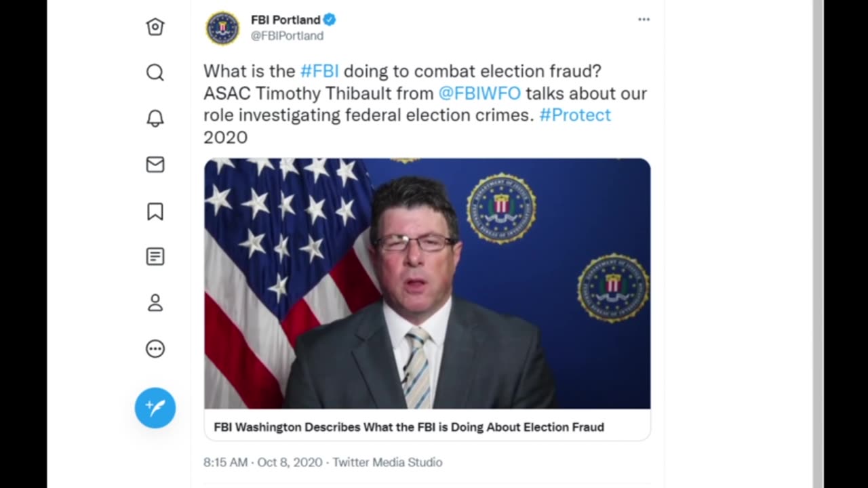Play the FBI election fraud video
Viewport: 868px width, 488px height.
427,283
